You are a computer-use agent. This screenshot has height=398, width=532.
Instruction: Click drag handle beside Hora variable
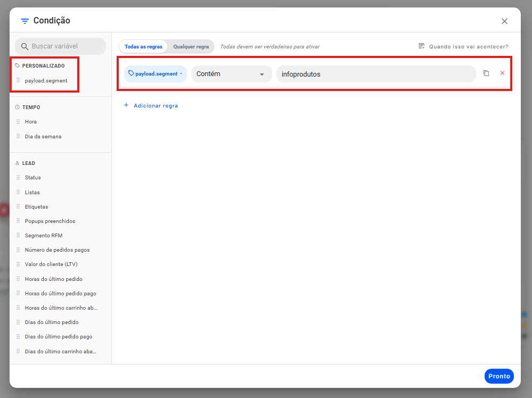(18, 121)
